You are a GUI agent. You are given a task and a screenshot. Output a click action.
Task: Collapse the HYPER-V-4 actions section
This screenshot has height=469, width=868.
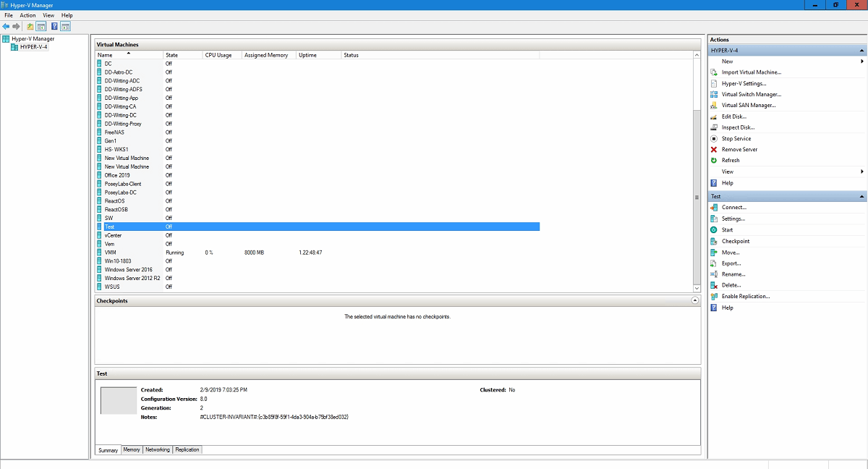click(861, 50)
